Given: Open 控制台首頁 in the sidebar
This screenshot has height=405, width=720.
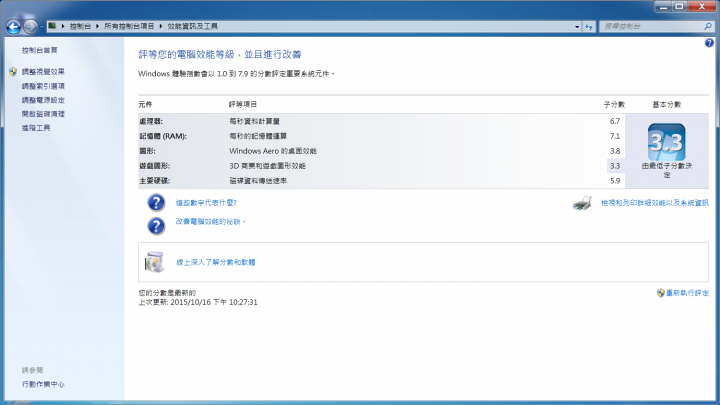Looking at the screenshot, I should click(x=39, y=51).
